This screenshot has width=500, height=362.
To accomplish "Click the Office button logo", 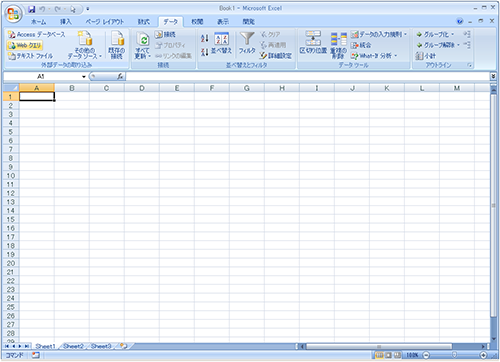I will [13, 14].
